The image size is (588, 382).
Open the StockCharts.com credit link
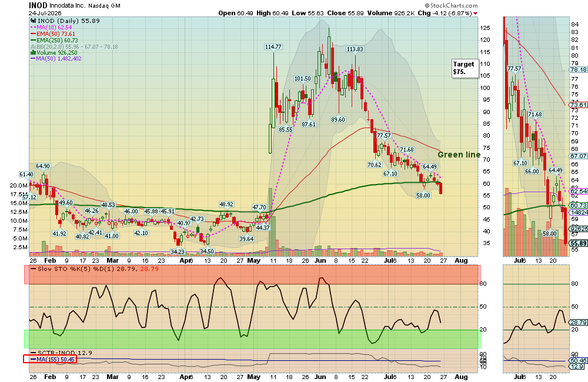452,6
